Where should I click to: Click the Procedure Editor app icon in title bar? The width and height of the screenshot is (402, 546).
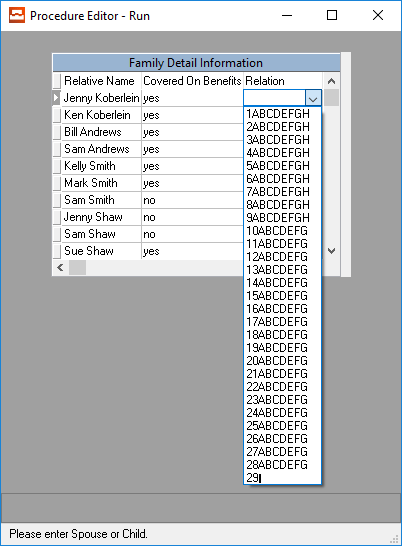click(x=17, y=15)
